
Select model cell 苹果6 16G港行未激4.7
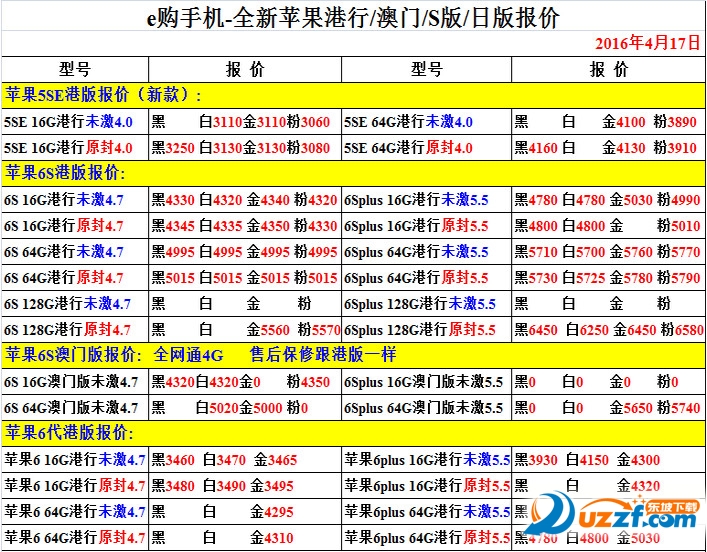75,460
